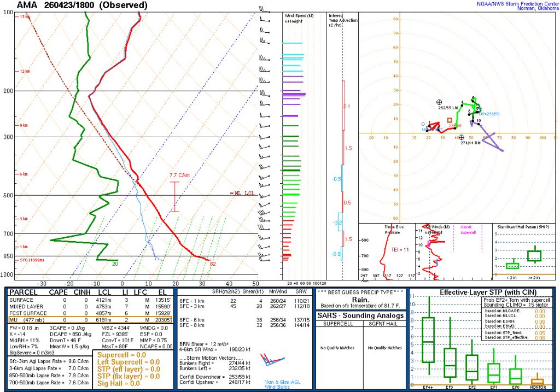Select the MIXED LAYER parcel row

(90, 307)
